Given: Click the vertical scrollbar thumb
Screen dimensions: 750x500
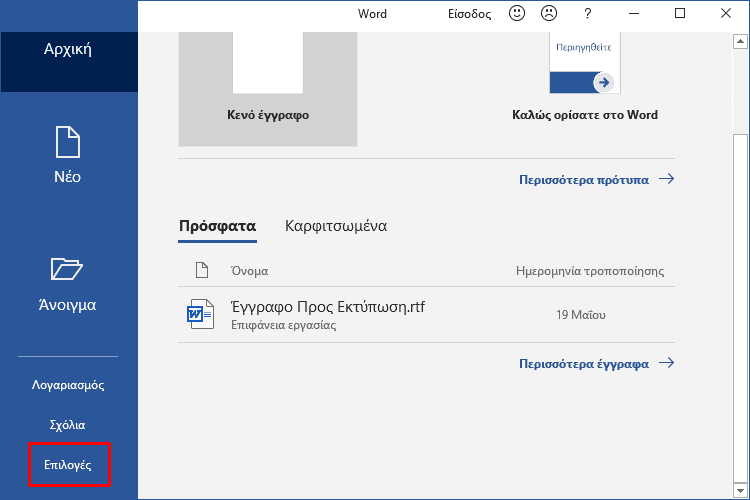Looking at the screenshot, I should coord(740,309).
